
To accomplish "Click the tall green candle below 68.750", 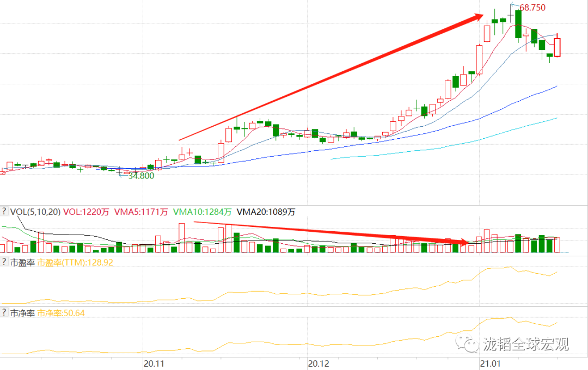I will click(518, 24).
